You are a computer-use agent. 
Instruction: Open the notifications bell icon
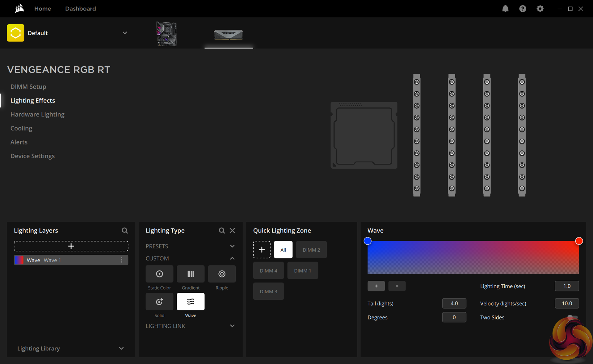point(505,9)
